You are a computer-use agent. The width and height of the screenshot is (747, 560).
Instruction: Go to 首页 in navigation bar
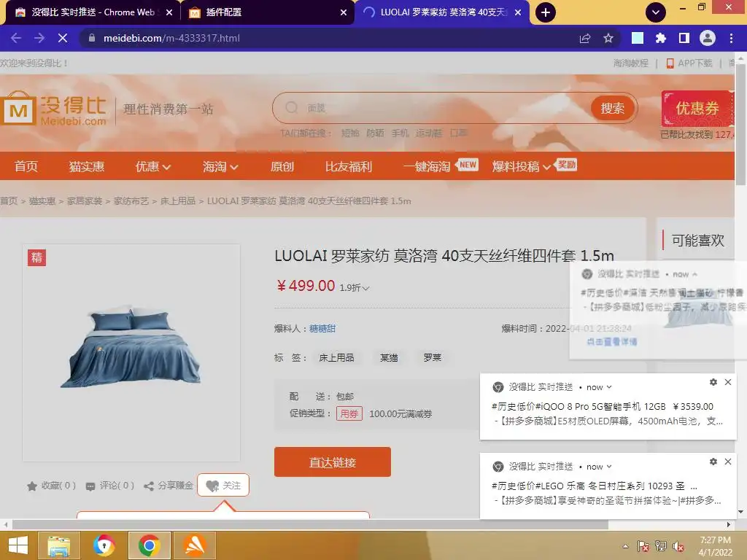(26, 166)
